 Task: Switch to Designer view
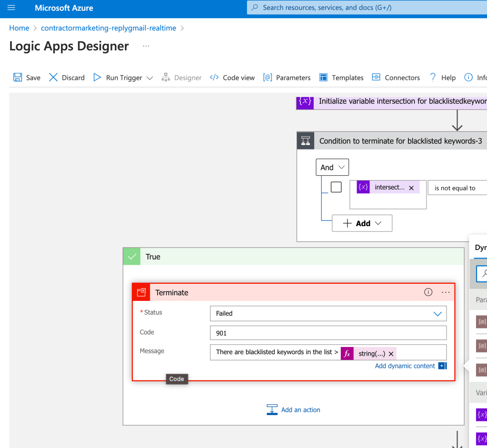pyautogui.click(x=181, y=77)
